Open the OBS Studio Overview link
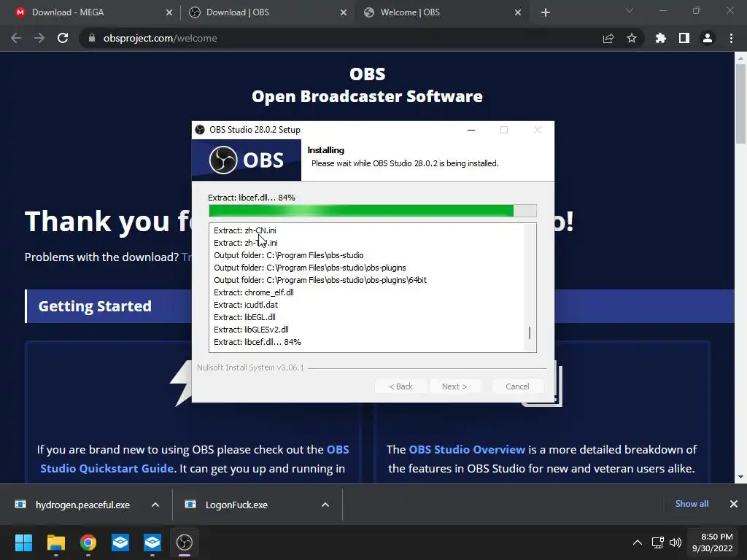This screenshot has height=560, width=747. (x=467, y=449)
